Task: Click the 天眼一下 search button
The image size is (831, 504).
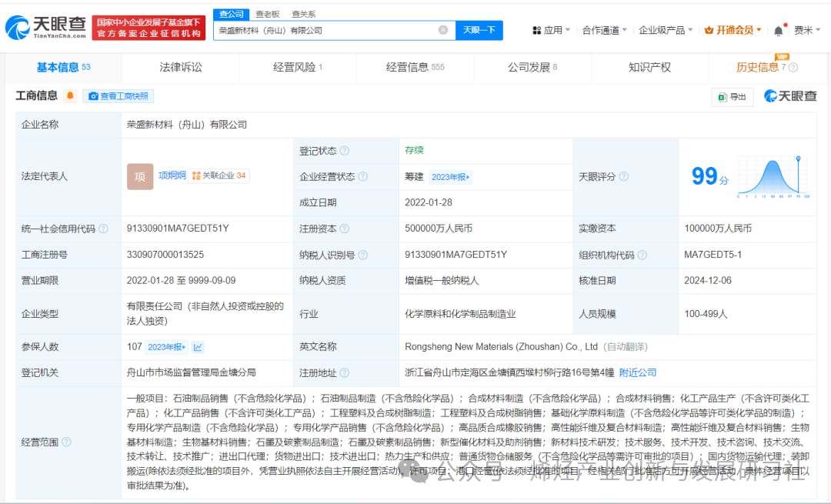Action: pos(479,30)
